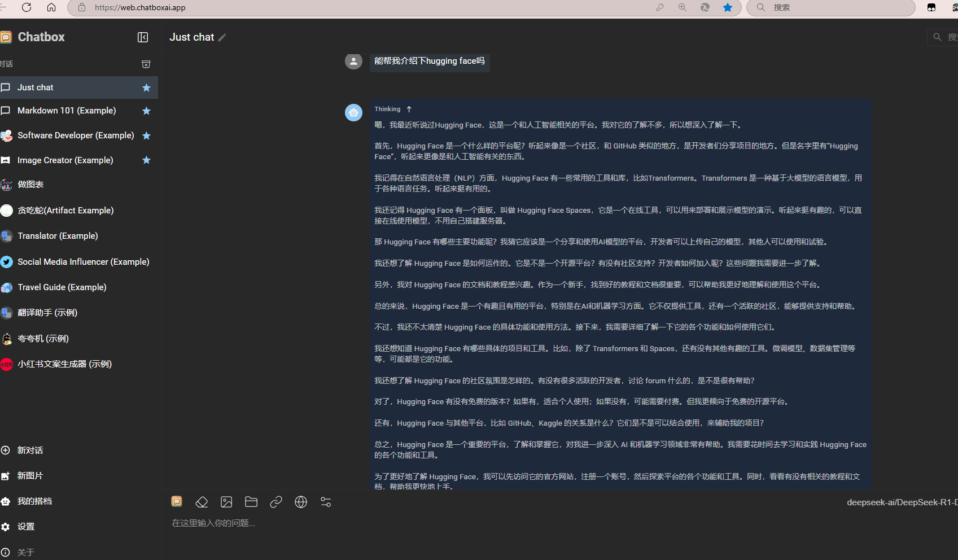Open the browser extension icon at top right
This screenshot has height=560, width=958.
(x=931, y=7)
